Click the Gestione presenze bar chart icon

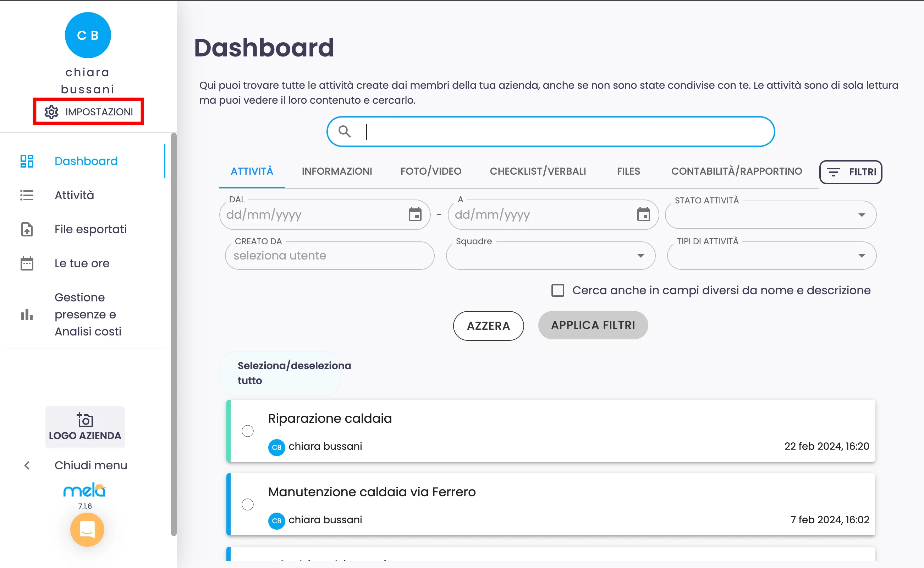pos(27,315)
